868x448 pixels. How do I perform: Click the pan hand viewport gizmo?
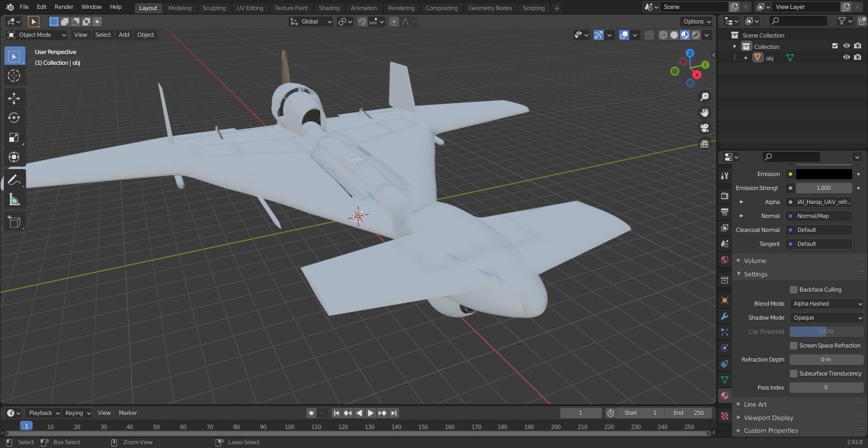click(705, 112)
